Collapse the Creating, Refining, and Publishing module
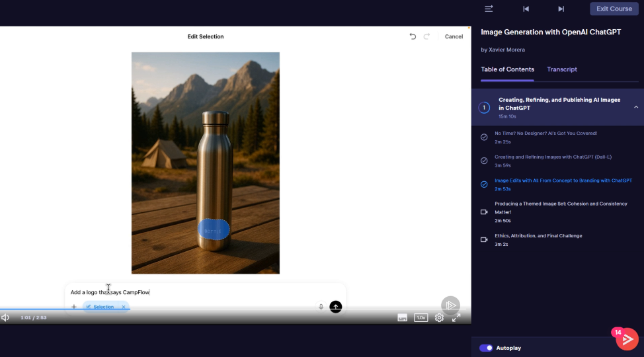 636,107
